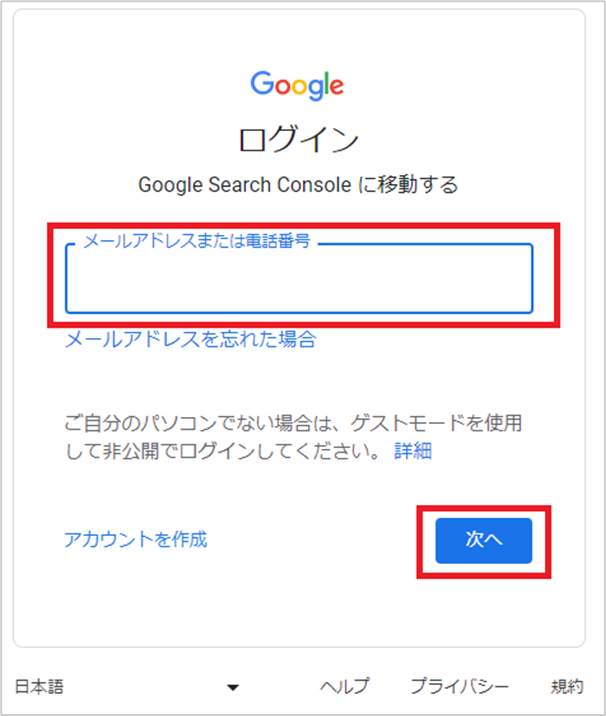Click the blue 次へ button
This screenshot has height=716, width=606.
click(484, 541)
